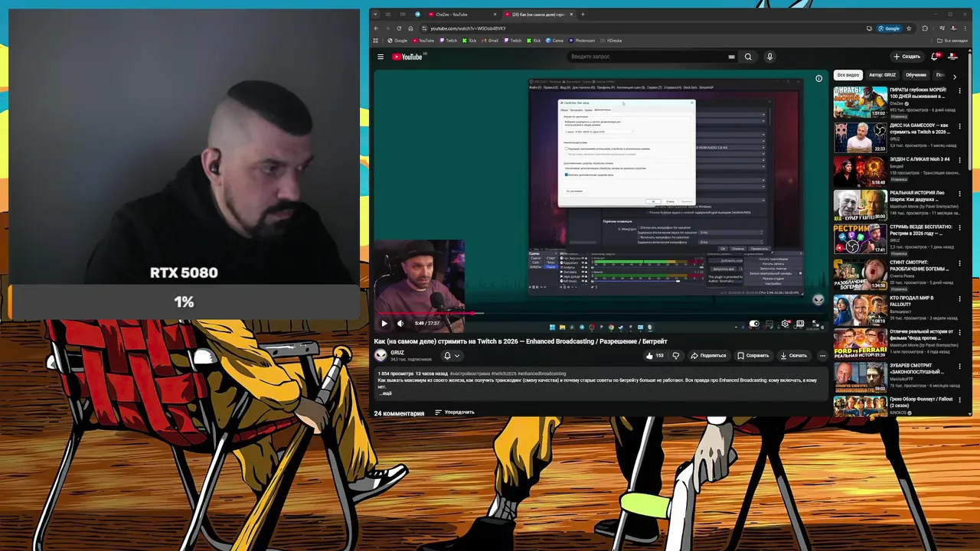Viewport: 980px width, 551px height.
Task: Open the Google account chip in address bar
Action: [890, 28]
